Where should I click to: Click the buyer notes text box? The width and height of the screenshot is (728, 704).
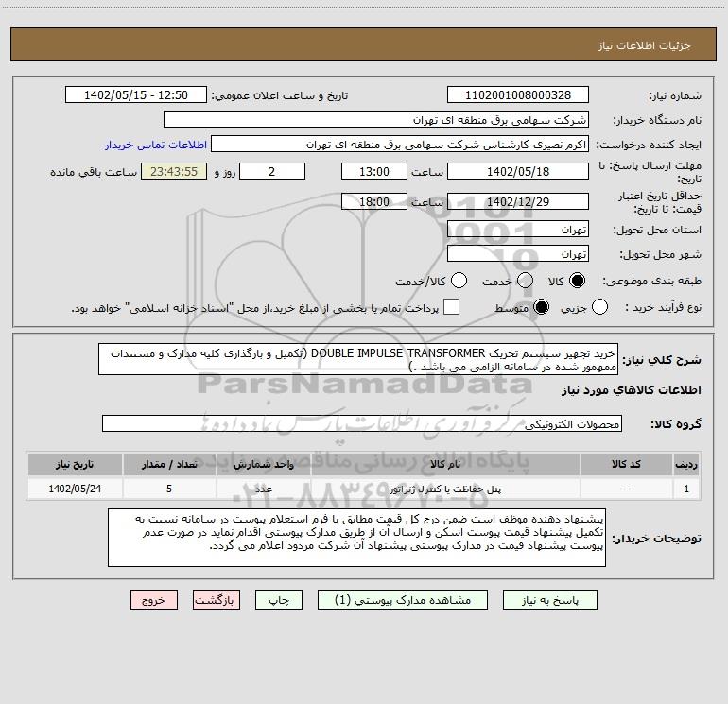coord(356,538)
